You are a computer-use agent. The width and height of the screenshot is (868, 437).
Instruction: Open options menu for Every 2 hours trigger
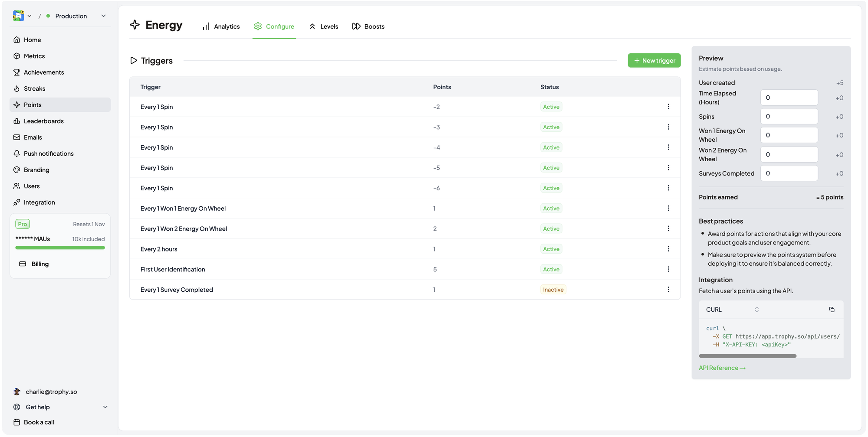pyautogui.click(x=668, y=249)
